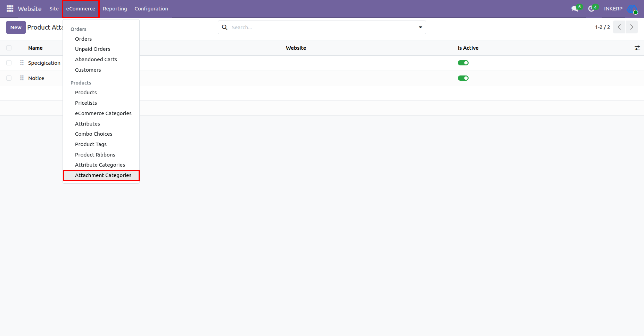Open the Configuration menu
The image size is (644, 336).
[x=151, y=9]
